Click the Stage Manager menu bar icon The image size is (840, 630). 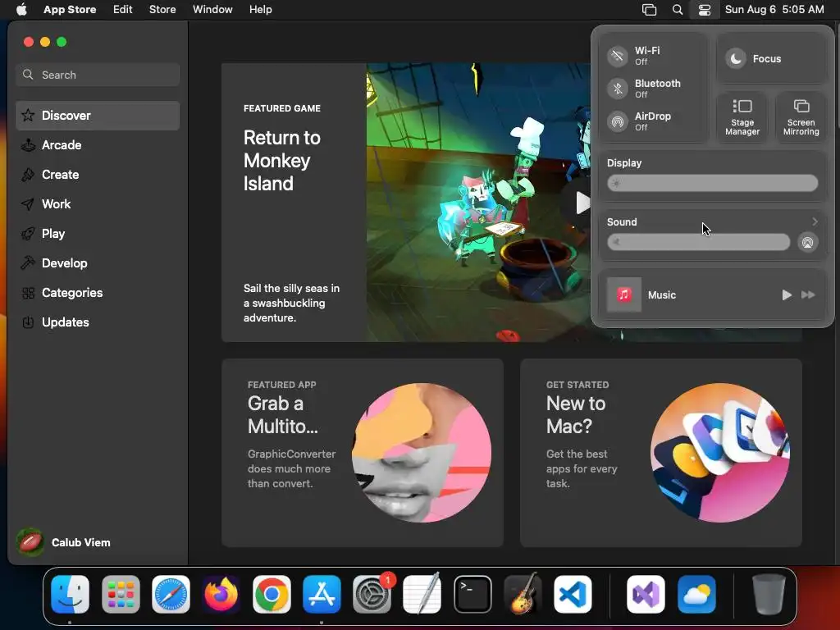tap(649, 9)
